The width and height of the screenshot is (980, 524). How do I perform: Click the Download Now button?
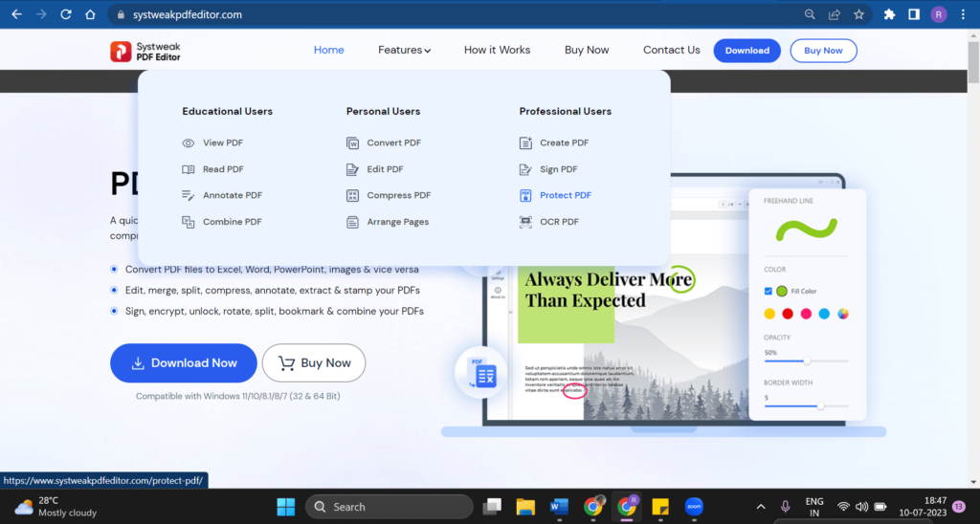183,362
